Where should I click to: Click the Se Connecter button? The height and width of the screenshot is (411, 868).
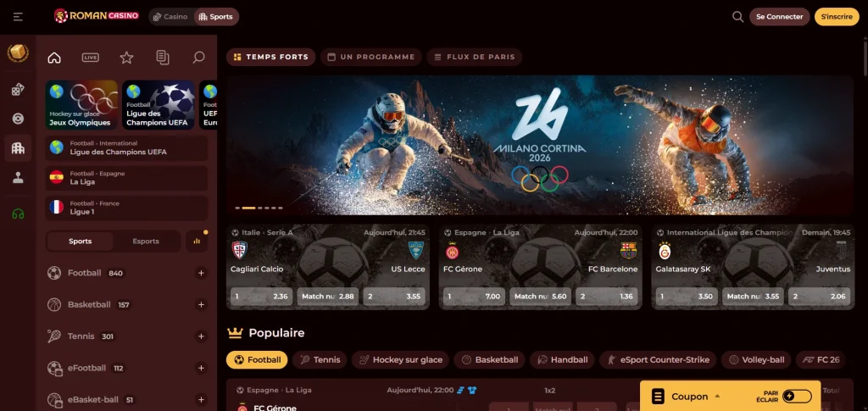[x=780, y=17]
